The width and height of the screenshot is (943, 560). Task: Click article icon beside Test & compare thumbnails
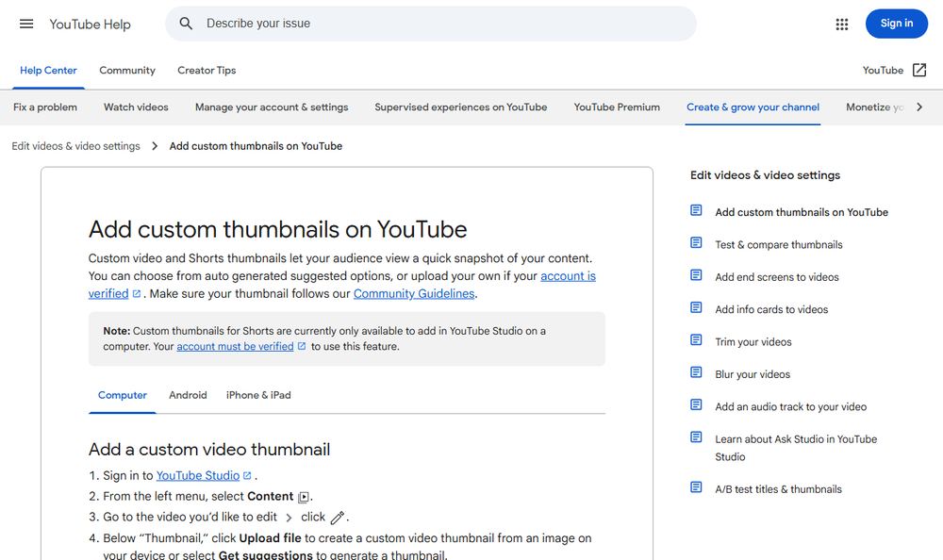[696, 243]
